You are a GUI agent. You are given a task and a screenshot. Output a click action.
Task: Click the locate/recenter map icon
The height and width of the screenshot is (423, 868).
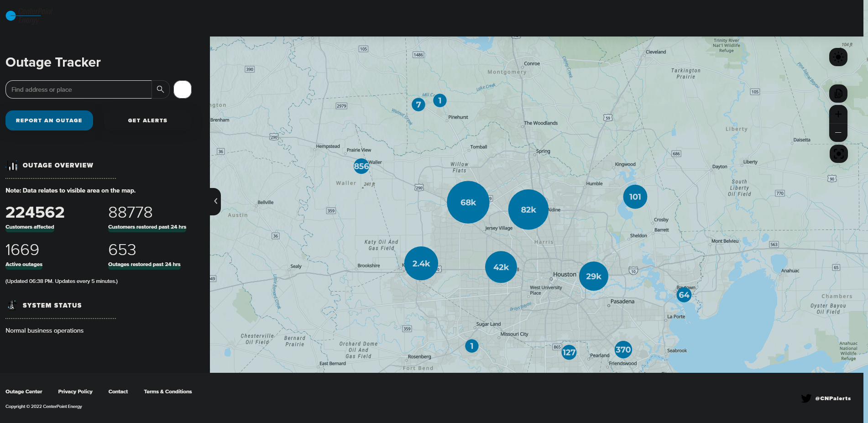838,154
